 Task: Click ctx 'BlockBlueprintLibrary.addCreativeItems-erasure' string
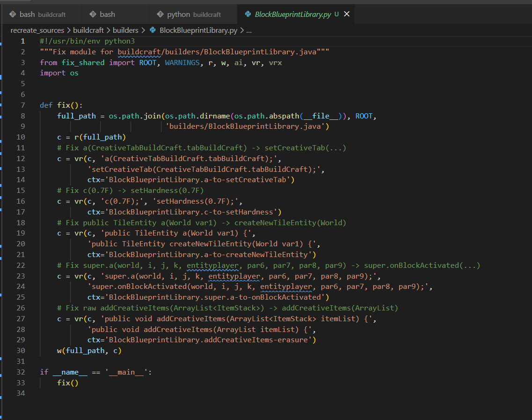(x=208, y=340)
